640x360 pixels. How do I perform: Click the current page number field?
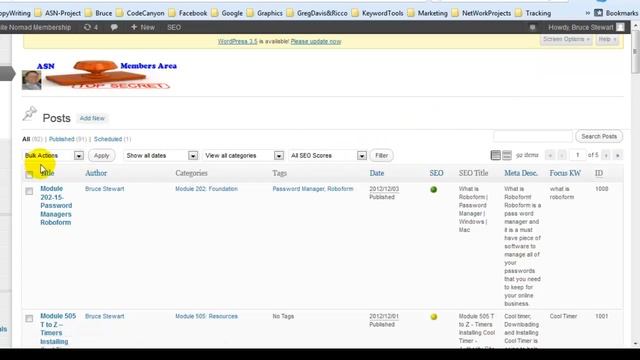(577, 155)
